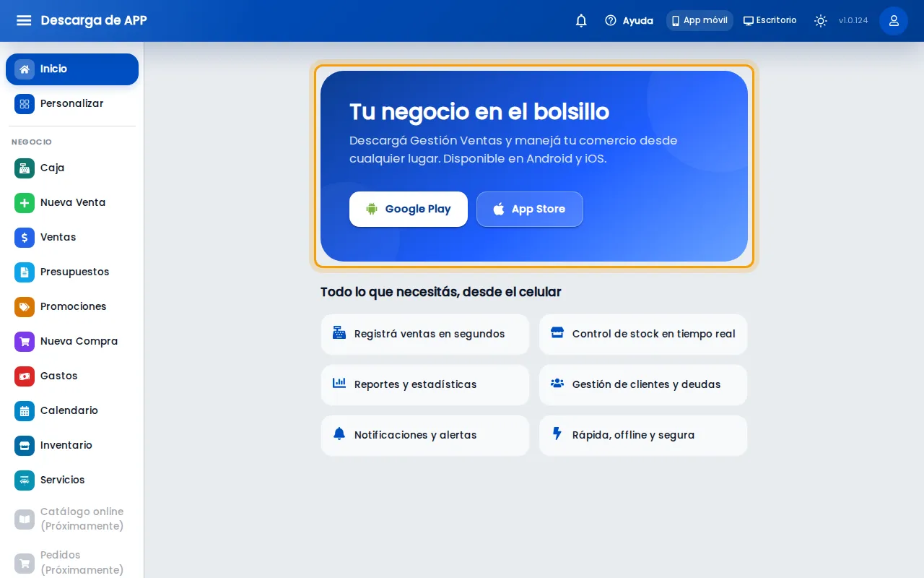
Task: Switch to App móvil view
Action: (x=699, y=20)
